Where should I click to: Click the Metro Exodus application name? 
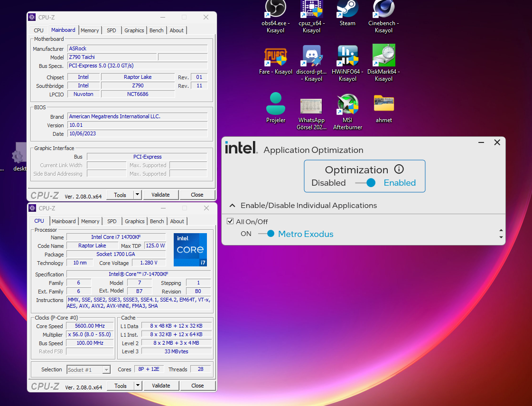[x=306, y=234]
